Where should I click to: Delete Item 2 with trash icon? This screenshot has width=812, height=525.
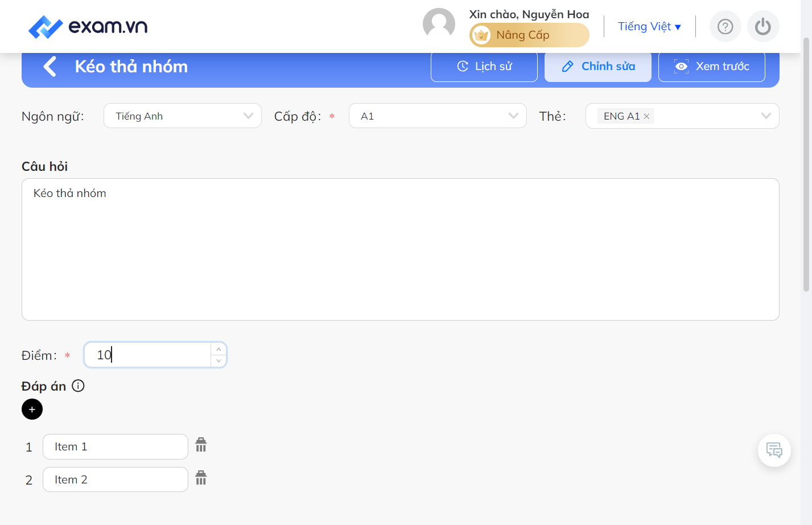tap(201, 478)
